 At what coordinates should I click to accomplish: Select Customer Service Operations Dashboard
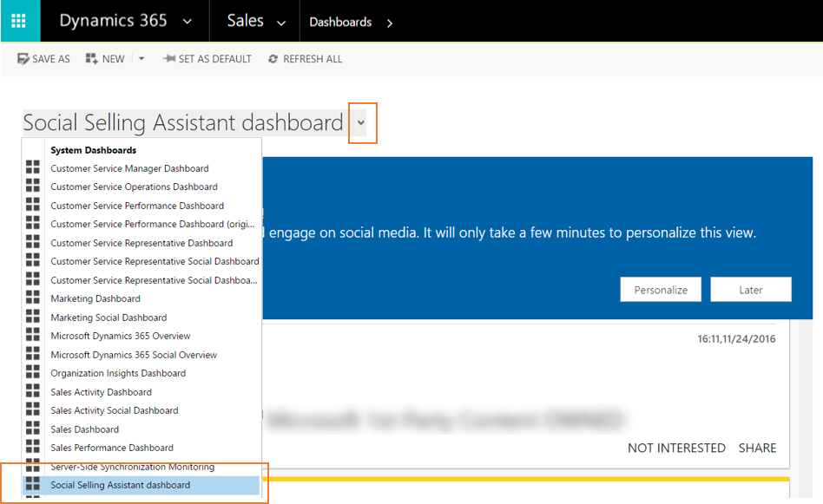point(134,187)
